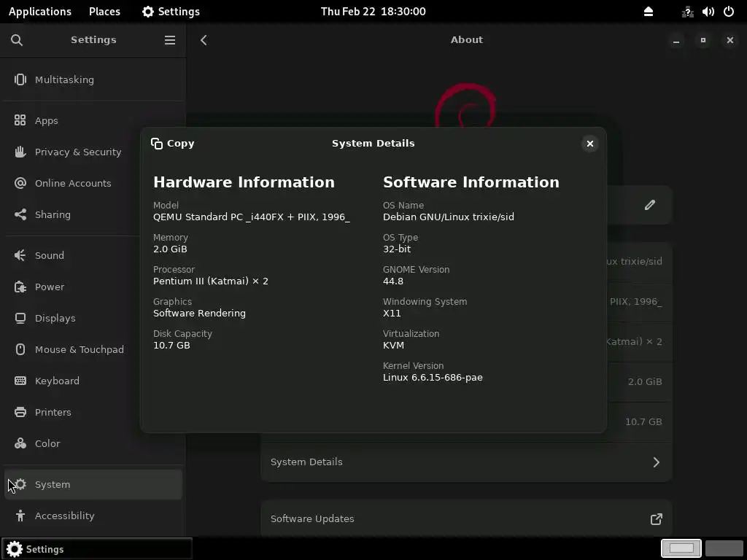This screenshot has height=560, width=747.
Task: Click the Printers icon in sidebar
Action: pos(20,413)
